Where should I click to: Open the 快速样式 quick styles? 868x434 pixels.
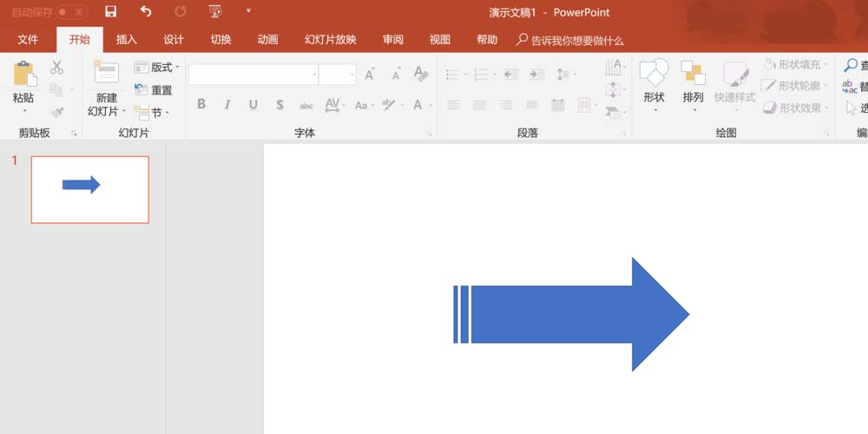coord(735,86)
